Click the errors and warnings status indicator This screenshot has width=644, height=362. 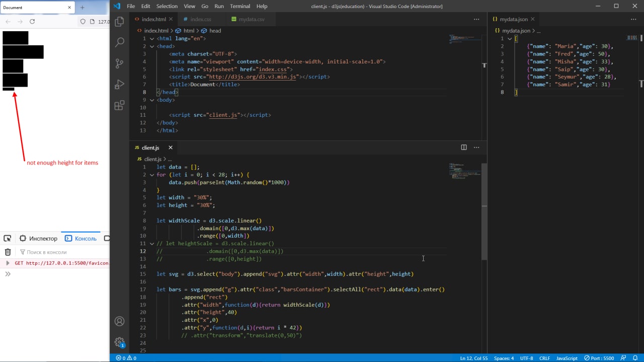tap(126, 358)
